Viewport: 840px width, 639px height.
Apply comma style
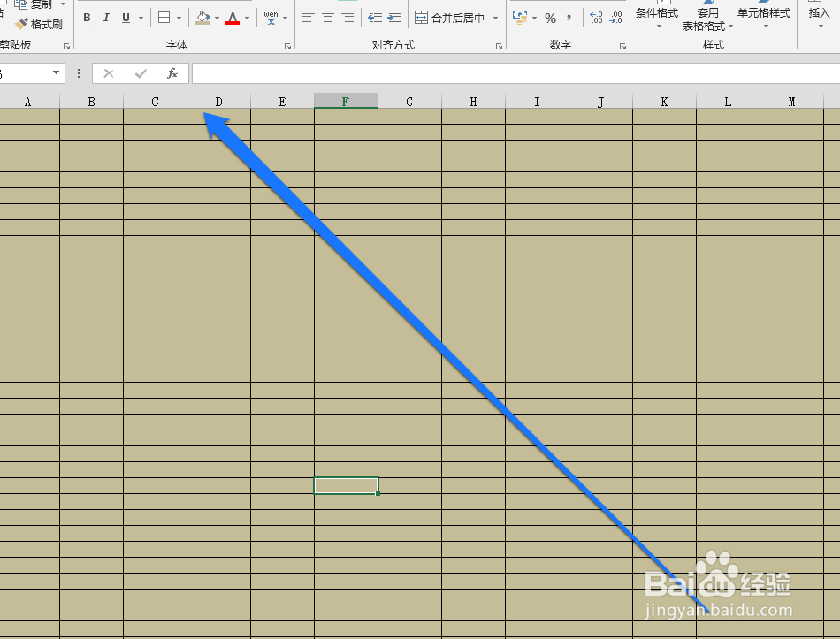569,18
